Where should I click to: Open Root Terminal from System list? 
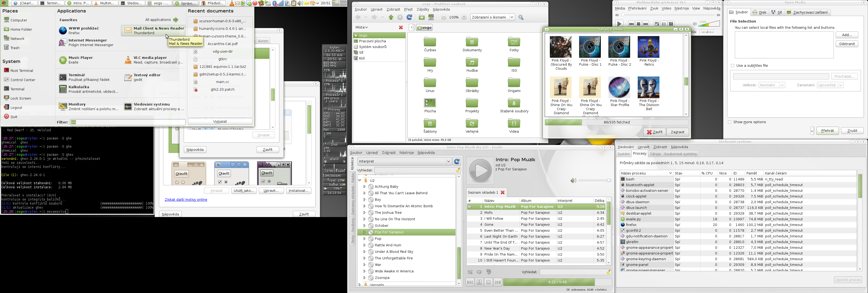(x=18, y=71)
